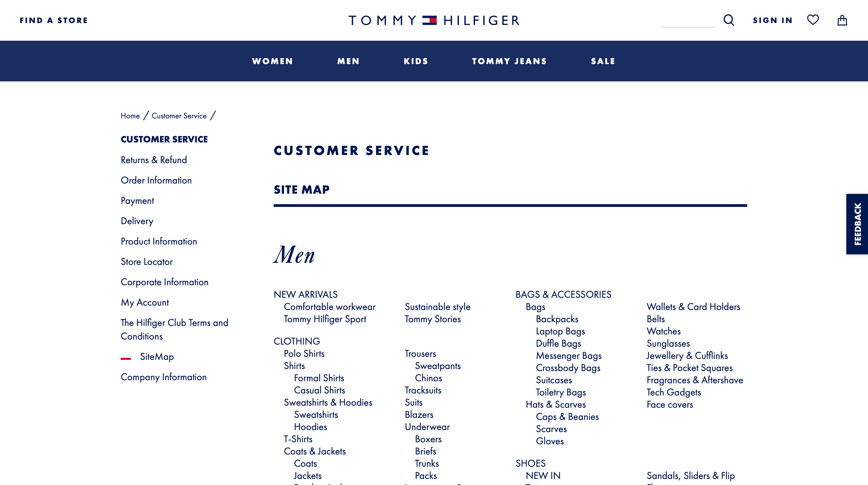Click the Company Information link
The image size is (868, 485).
point(164,376)
